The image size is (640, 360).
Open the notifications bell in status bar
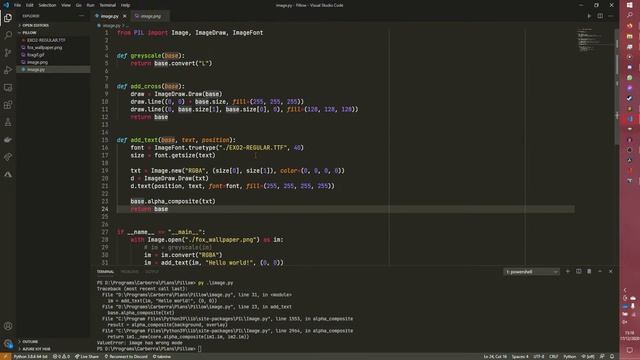(x=612, y=356)
